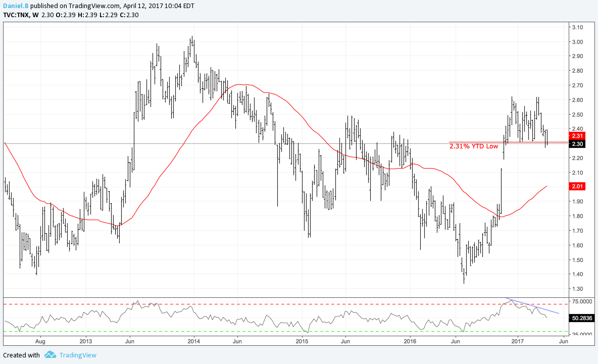This screenshot has height=364, width=598.
Task: Click the black 2.30 current price label
Action: tap(577, 144)
